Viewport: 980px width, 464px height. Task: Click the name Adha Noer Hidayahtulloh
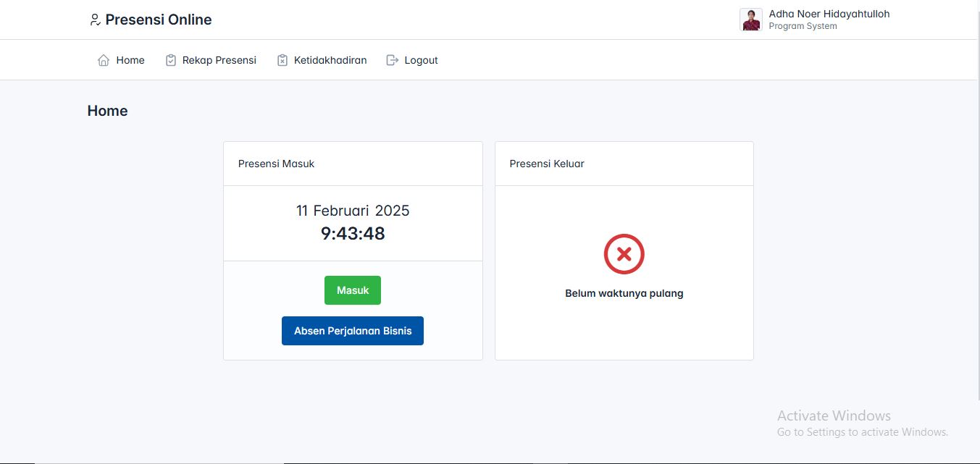(x=829, y=14)
